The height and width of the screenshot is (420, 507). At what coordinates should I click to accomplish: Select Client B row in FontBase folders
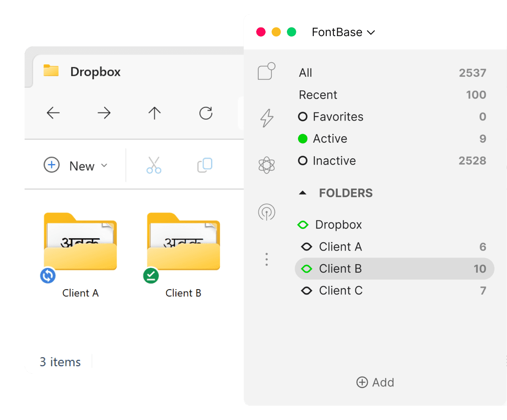pyautogui.click(x=394, y=269)
